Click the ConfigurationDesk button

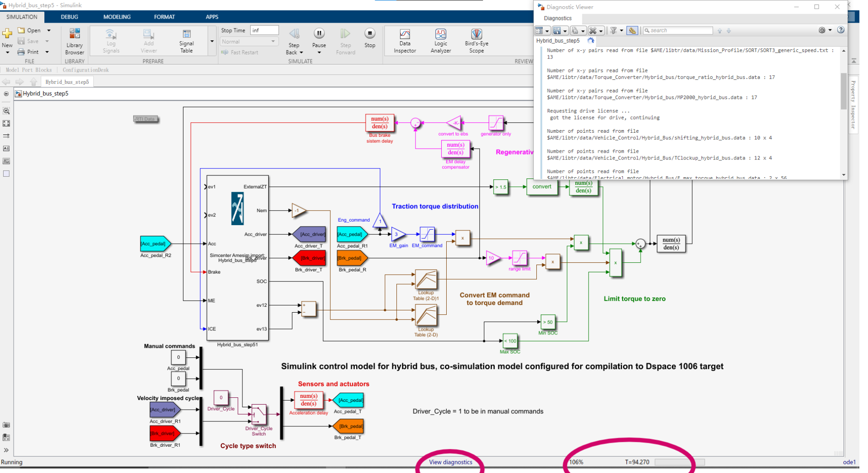86,70
